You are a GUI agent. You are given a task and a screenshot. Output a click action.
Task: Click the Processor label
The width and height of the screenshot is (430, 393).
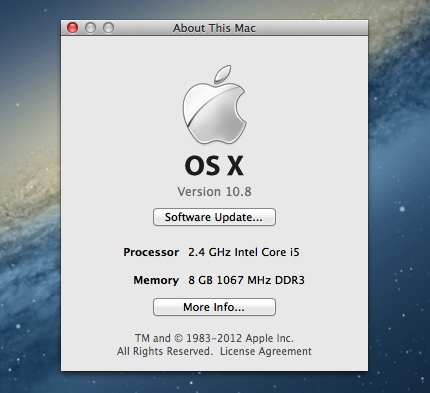(151, 252)
